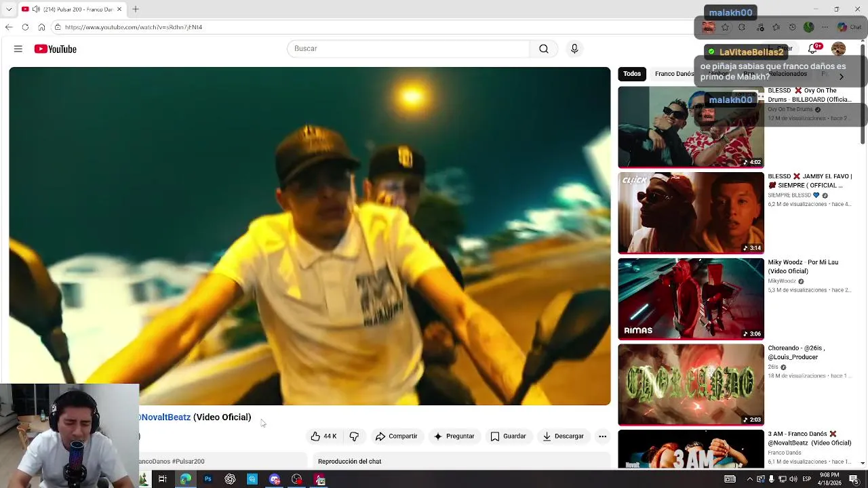
Task: Click the search magnifier button
Action: [544, 49]
